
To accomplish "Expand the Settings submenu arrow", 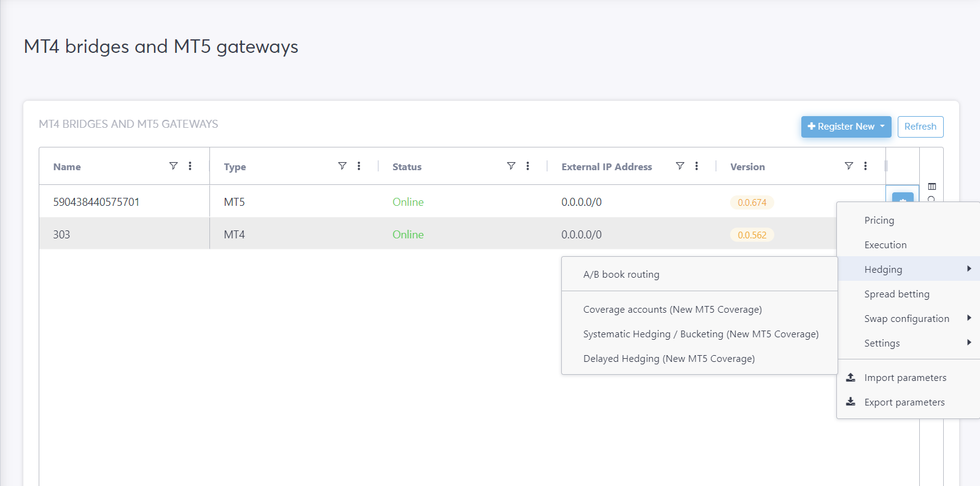I will 969,342.
